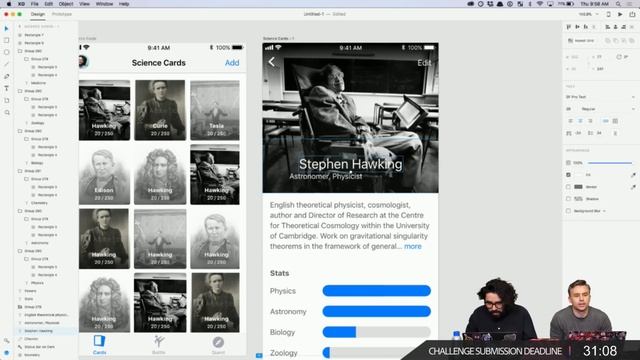The image size is (640, 360).
Task: Click the Quest tab icon in mockup
Action: pyautogui.click(x=218, y=342)
